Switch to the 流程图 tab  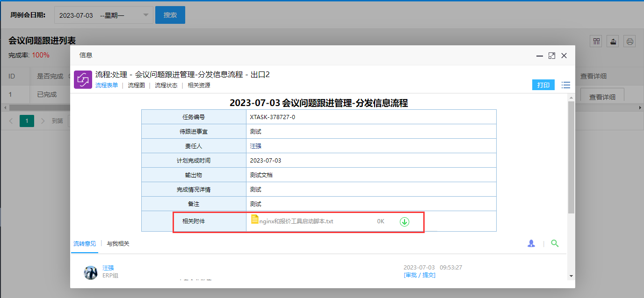(x=136, y=85)
